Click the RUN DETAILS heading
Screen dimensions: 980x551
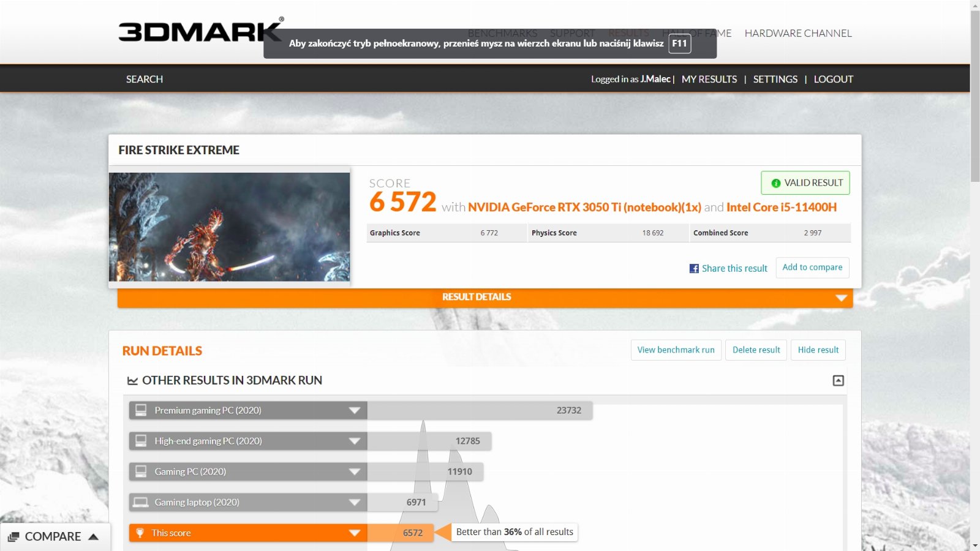click(x=162, y=351)
